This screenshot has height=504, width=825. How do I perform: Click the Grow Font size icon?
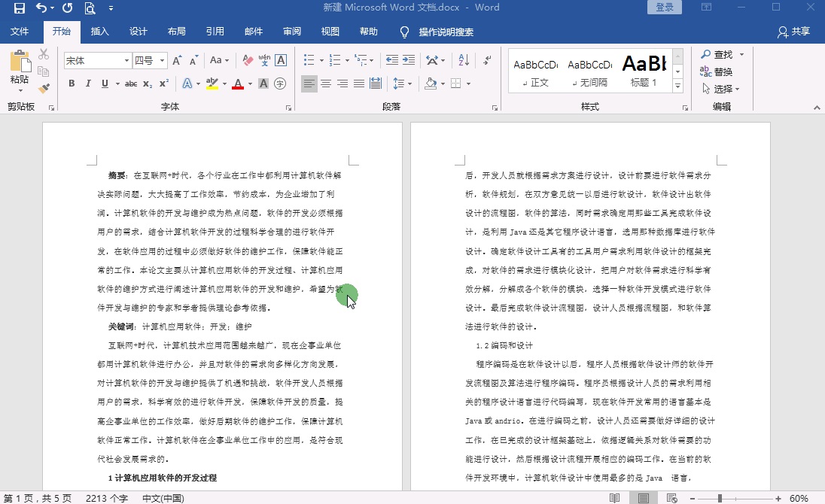point(177,61)
